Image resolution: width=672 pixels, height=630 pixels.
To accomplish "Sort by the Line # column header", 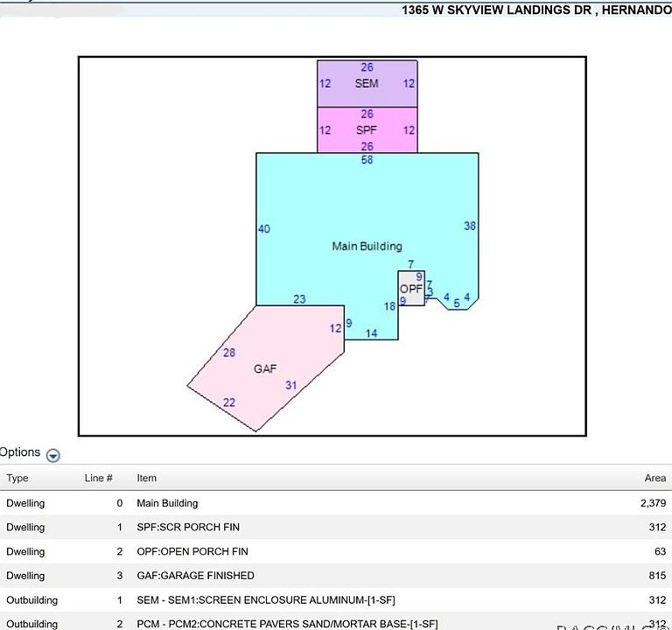I will (x=98, y=478).
